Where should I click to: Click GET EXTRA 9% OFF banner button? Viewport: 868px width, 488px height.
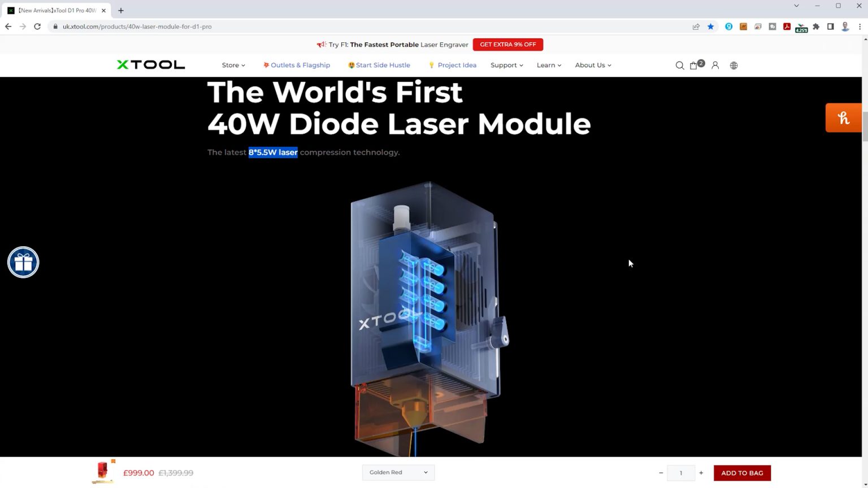(x=507, y=44)
